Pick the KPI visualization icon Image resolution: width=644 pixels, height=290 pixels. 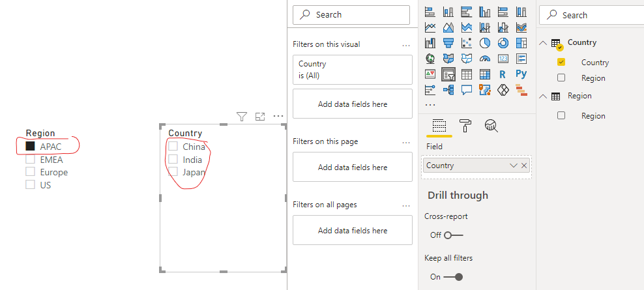pos(430,74)
